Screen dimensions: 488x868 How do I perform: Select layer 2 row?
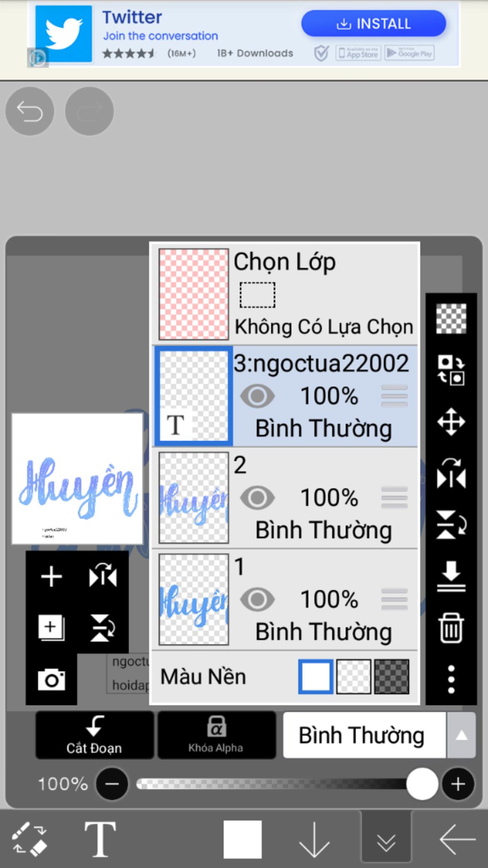[x=285, y=497]
